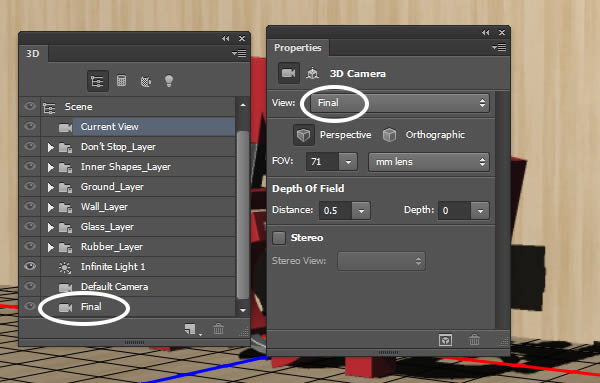This screenshot has width=600, height=383.
Task: Open the Coordinates icon in Properties
Action: (x=312, y=73)
